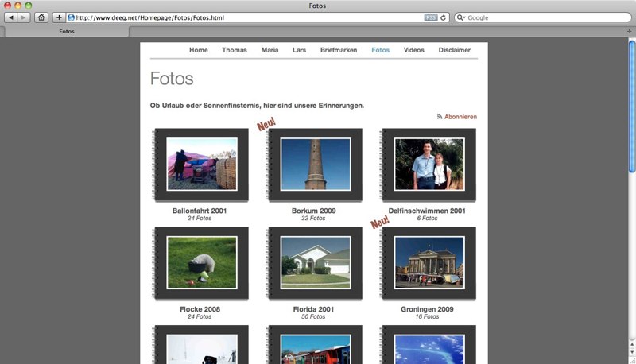Click the Ballonfahrt 2001 album title

[x=200, y=211]
